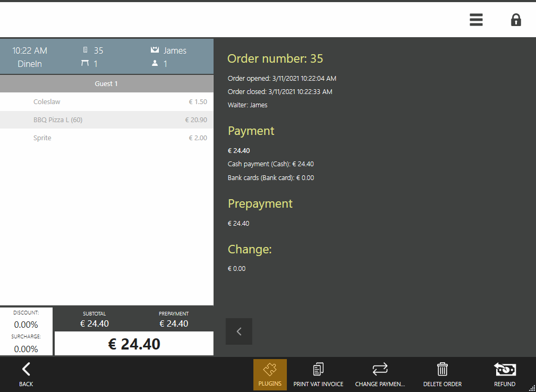Viewport: 536px width, 392px height.
Task: Click Print VAT Invoice icon
Action: tap(318, 374)
